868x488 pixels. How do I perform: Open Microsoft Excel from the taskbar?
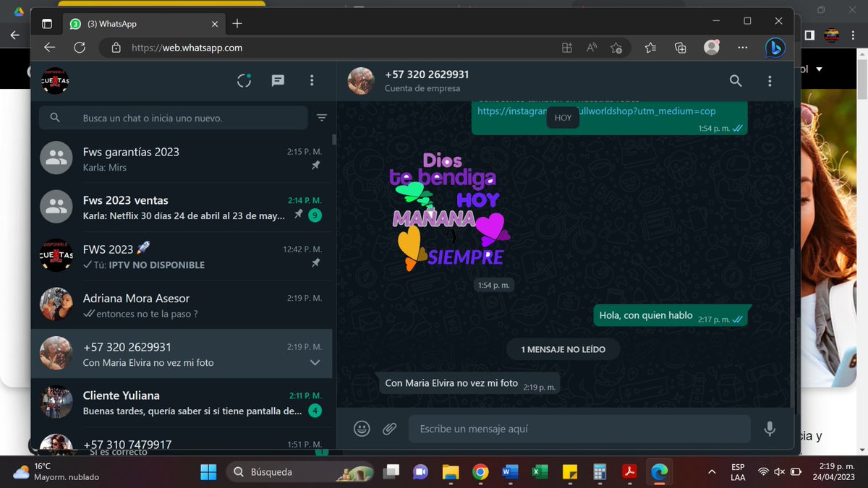pos(540,472)
